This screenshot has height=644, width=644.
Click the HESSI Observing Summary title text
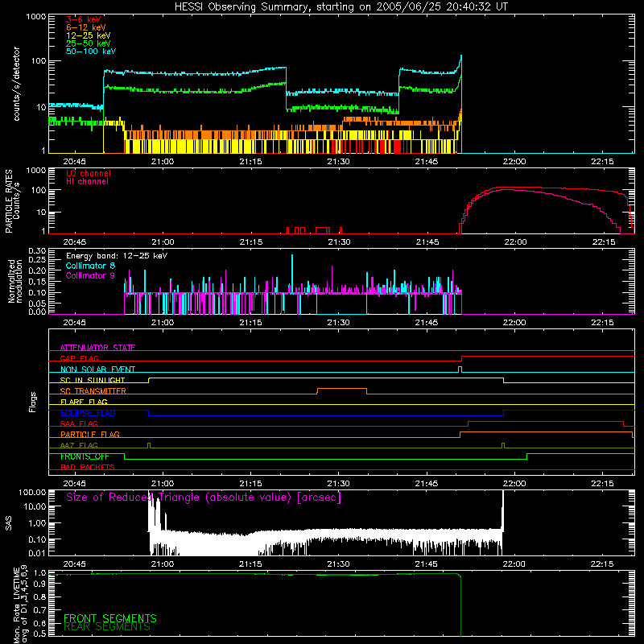[341, 7]
